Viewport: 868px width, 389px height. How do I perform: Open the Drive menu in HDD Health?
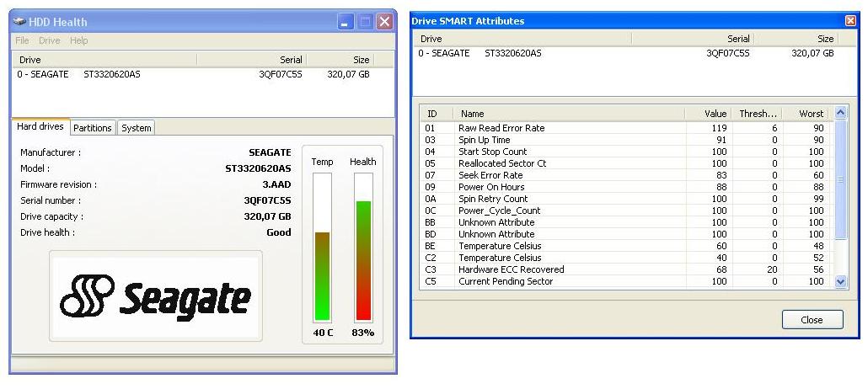pos(49,40)
